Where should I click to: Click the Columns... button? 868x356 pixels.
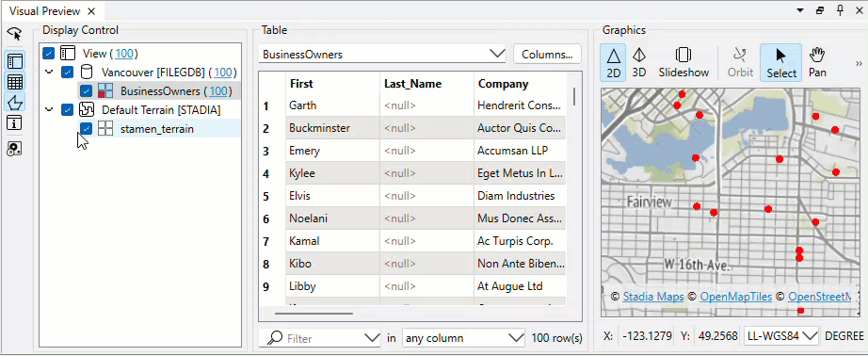(547, 55)
